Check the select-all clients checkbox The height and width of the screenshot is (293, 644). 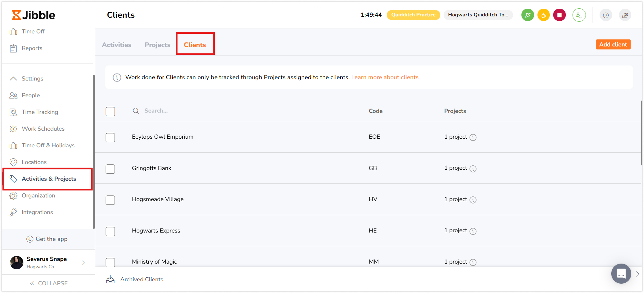coord(110,112)
